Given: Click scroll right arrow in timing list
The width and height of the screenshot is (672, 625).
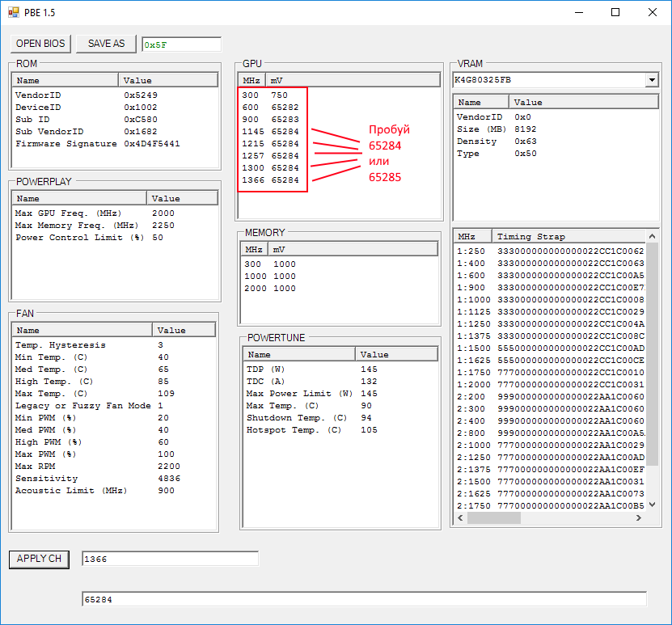Looking at the screenshot, I should click(639, 518).
